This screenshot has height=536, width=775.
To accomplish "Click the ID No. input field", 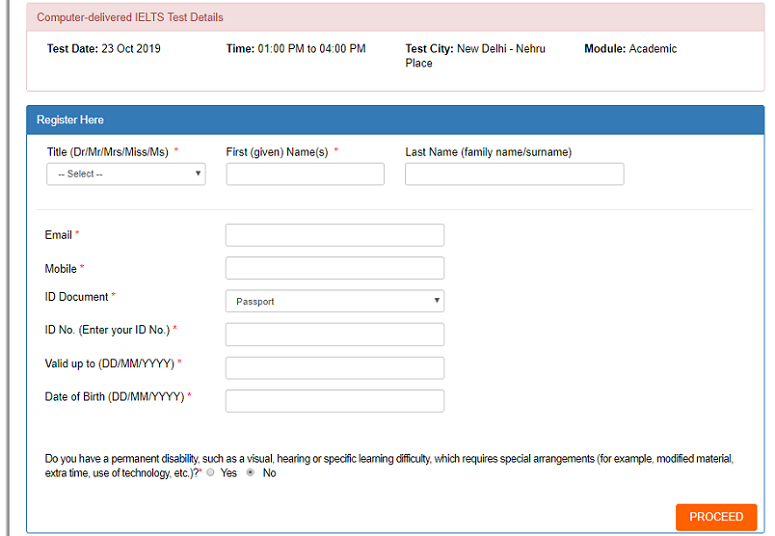I will tap(334, 334).
